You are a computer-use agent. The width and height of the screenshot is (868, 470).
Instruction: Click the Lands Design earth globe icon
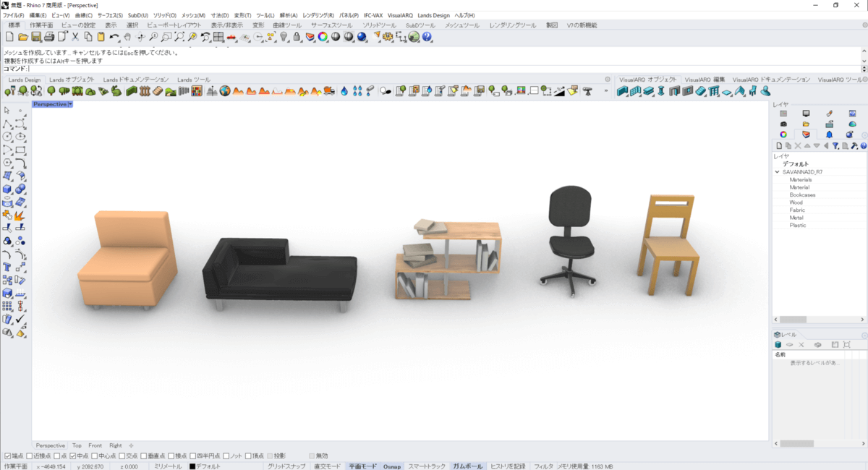pyautogui.click(x=225, y=91)
